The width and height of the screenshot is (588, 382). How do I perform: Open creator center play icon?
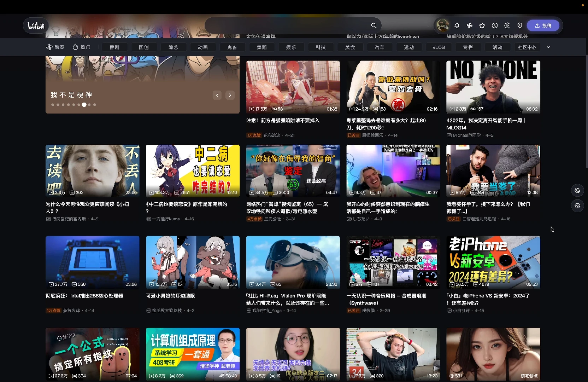(507, 25)
